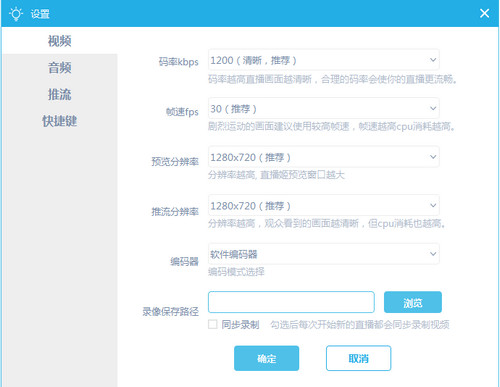Click the 推流分辨率 label
The image size is (500, 387).
175,212
